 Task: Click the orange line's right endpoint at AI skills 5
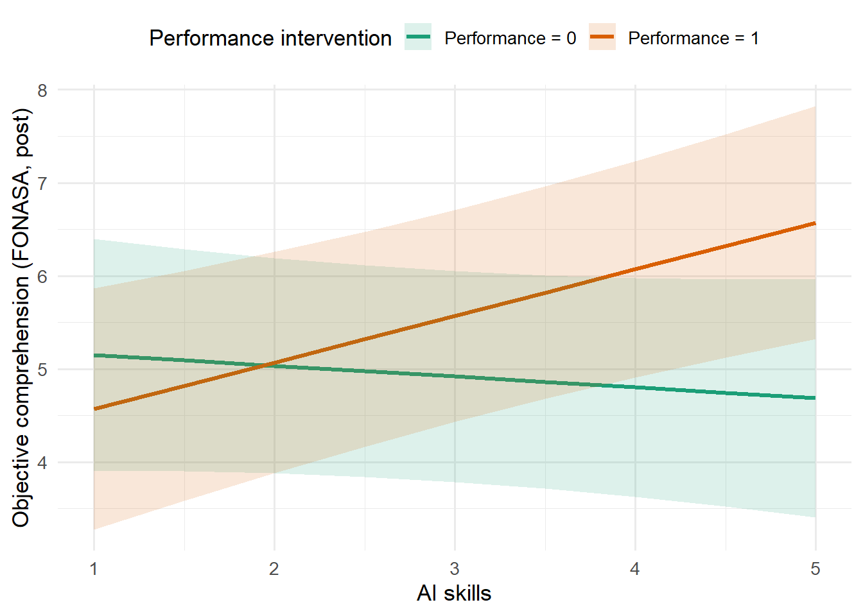pyautogui.click(x=814, y=223)
